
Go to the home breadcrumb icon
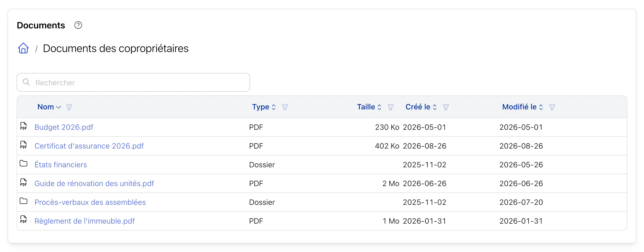23,48
